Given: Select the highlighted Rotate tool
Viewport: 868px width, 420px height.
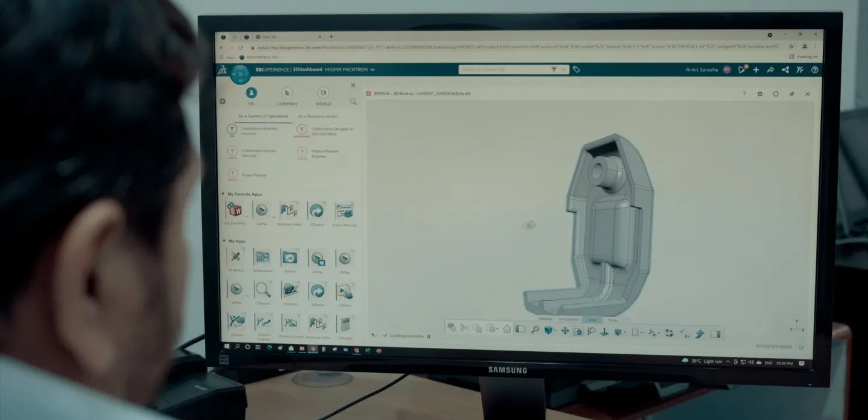Looking at the screenshot, I should [x=578, y=331].
